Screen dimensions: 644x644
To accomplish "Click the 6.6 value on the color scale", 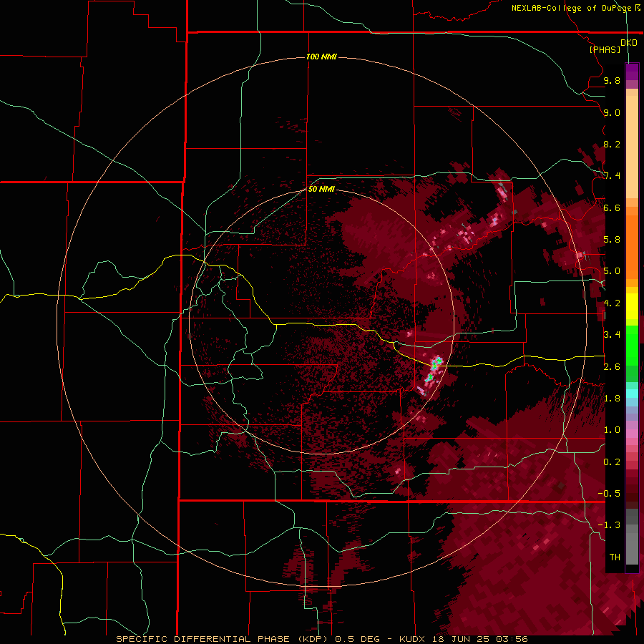I will [612, 208].
